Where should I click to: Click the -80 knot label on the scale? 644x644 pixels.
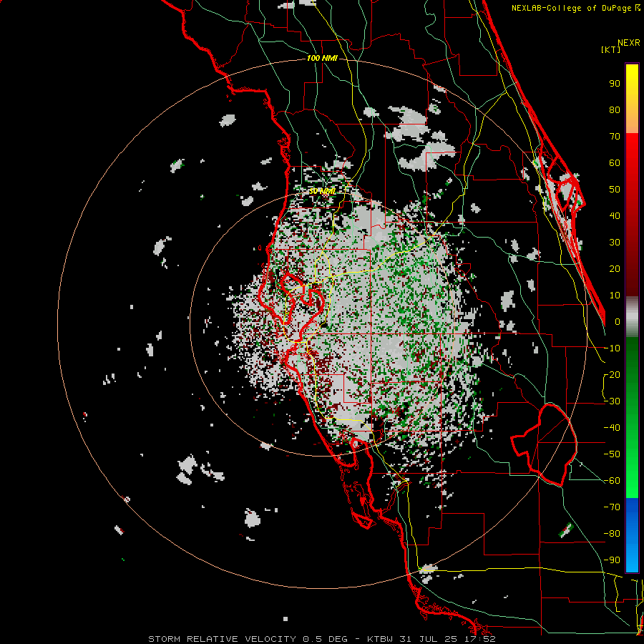612,534
